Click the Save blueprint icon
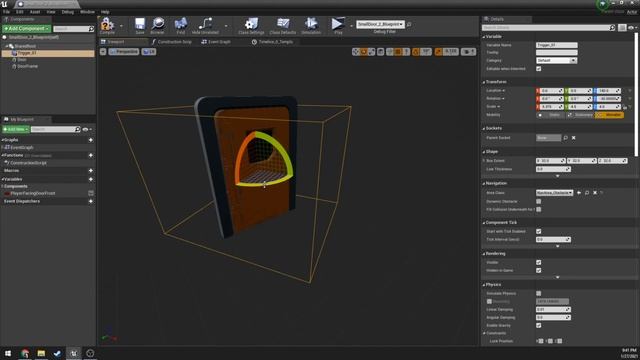Image resolution: width=640 pixels, height=360 pixels. [x=140, y=24]
